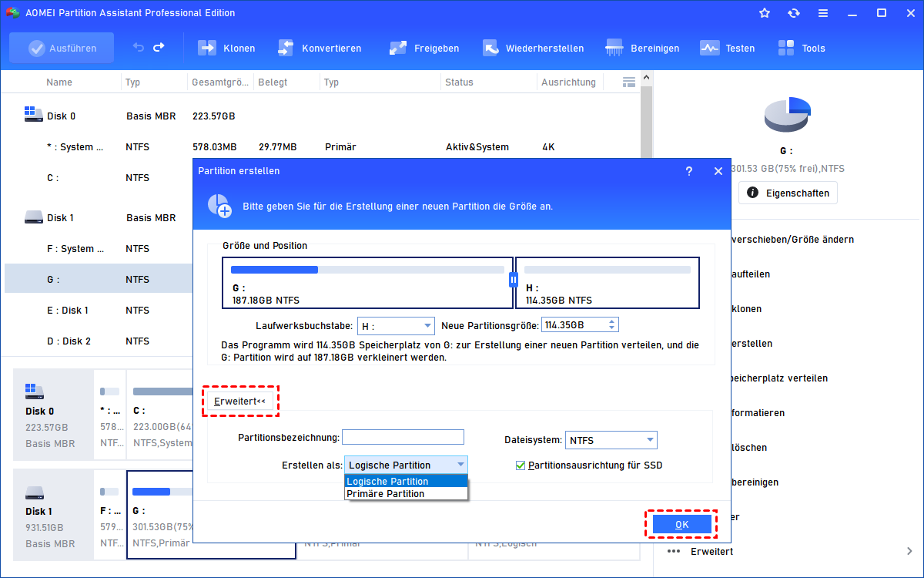Collapse options with Erweitert<< button
Image resolution: width=924 pixels, height=578 pixels.
click(239, 402)
